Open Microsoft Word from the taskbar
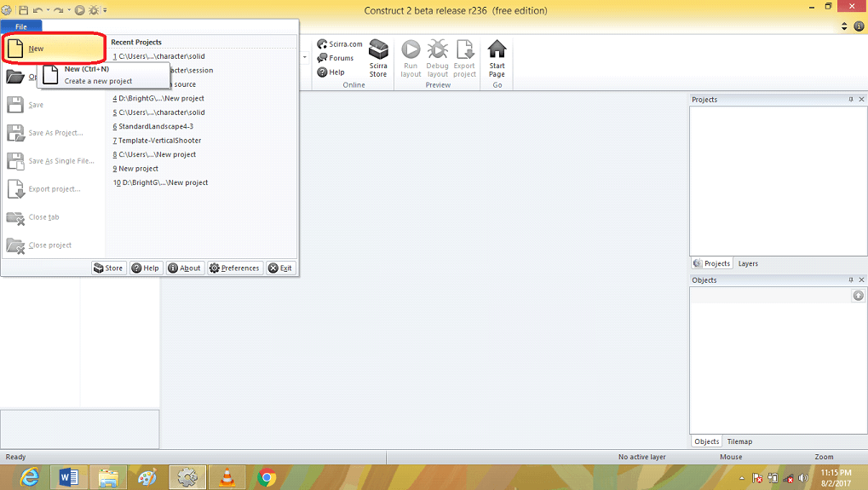868x490 pixels. (x=69, y=477)
